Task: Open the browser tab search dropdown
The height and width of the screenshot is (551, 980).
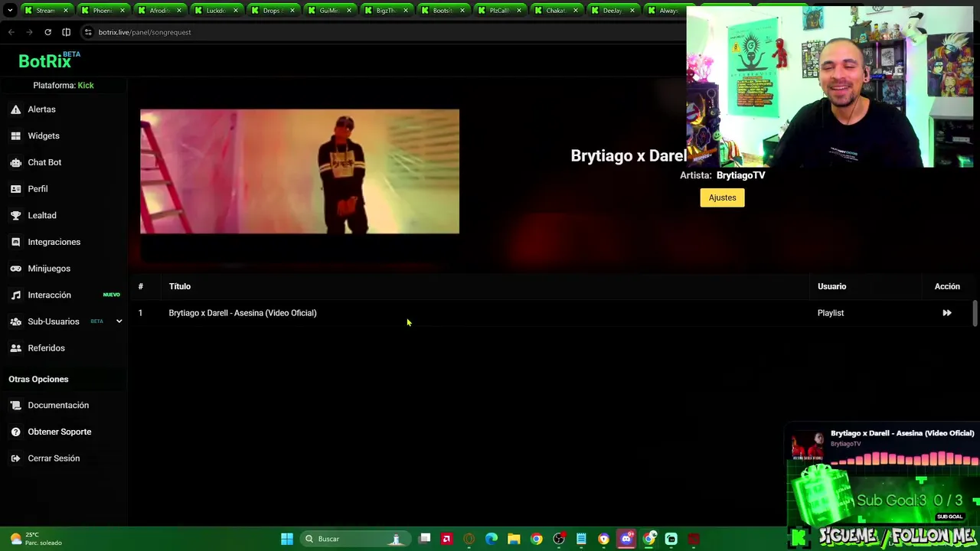Action: (10, 11)
